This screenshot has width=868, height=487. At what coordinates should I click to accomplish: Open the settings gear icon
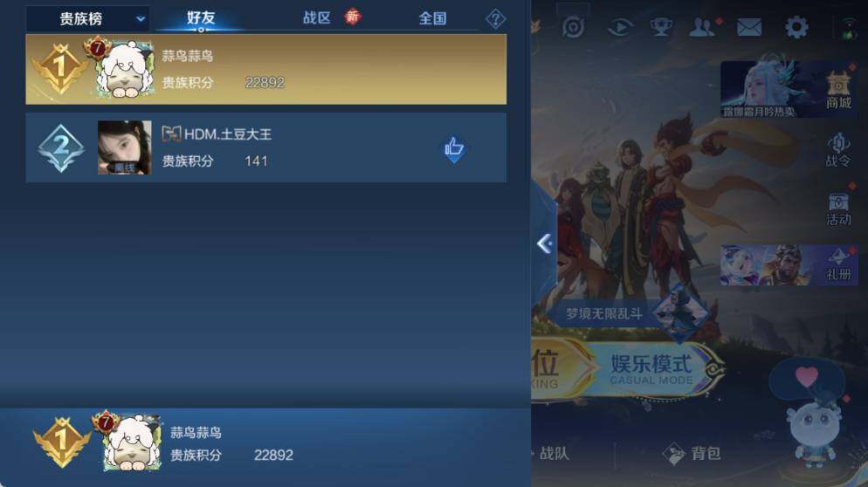[x=796, y=27]
